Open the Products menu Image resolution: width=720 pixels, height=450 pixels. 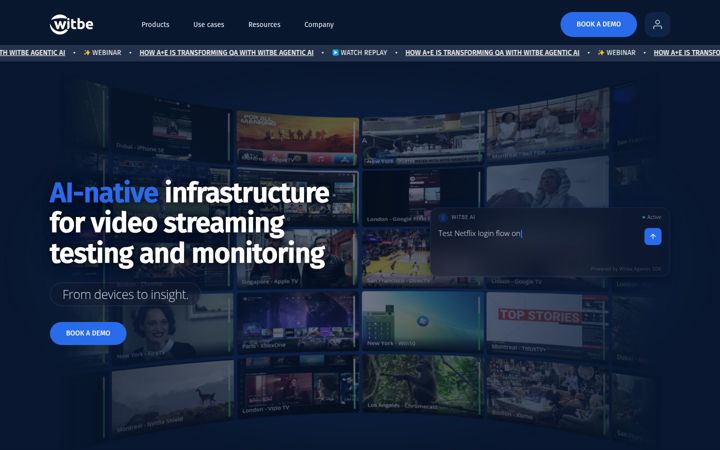point(155,24)
